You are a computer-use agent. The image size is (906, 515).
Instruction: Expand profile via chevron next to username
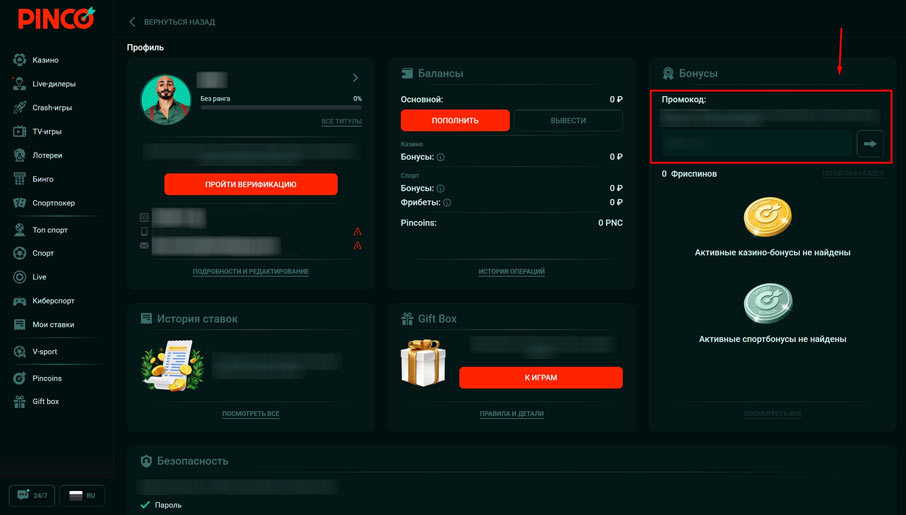point(355,78)
